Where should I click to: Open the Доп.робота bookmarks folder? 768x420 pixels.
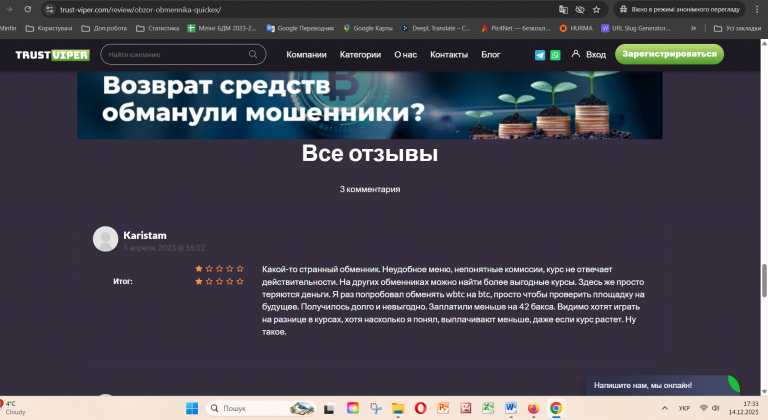point(104,28)
